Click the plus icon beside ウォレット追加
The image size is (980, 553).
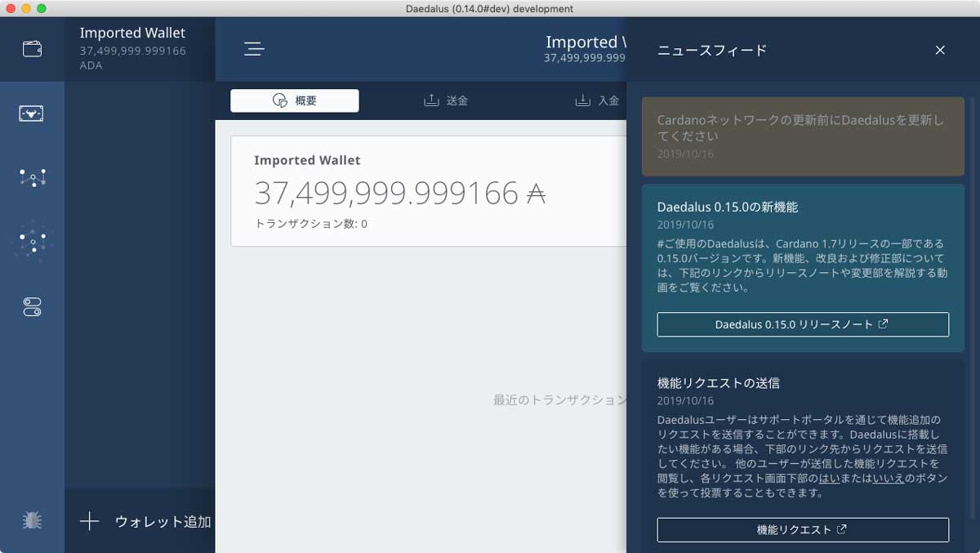point(89,521)
